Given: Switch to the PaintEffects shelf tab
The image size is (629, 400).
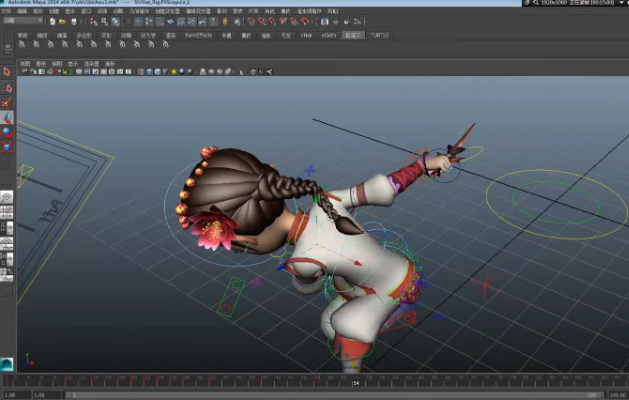Looking at the screenshot, I should click(x=199, y=35).
